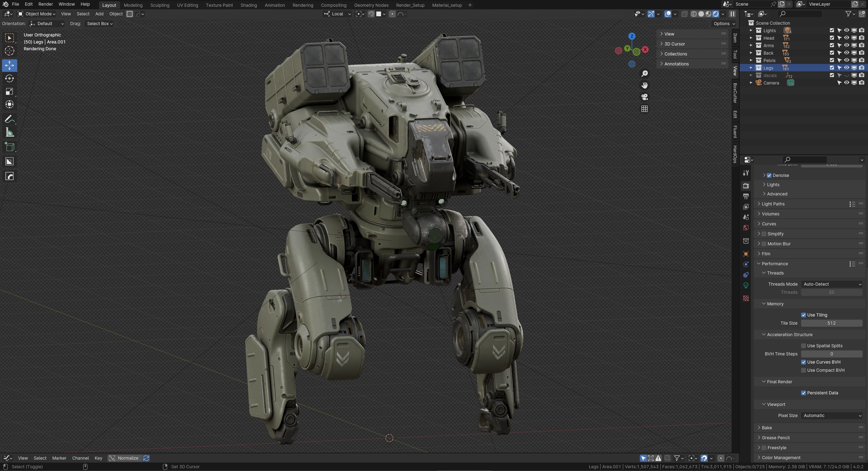Viewport: 868px width, 471px height.
Task: Open the Orientation Default dropdown
Action: pos(47,24)
